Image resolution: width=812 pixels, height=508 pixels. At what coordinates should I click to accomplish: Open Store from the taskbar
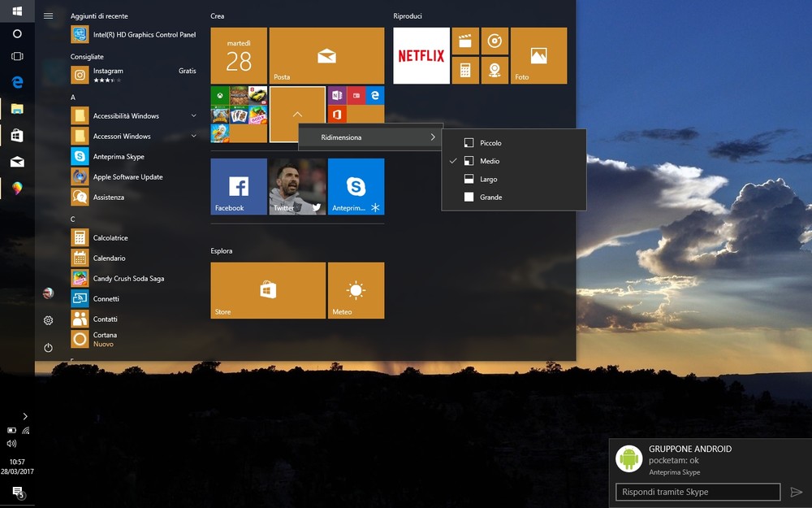(17, 136)
